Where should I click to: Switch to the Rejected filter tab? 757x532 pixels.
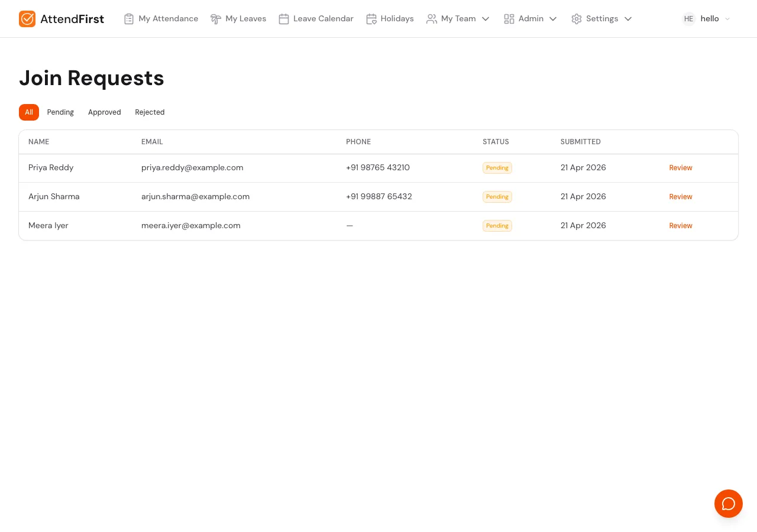(150, 112)
